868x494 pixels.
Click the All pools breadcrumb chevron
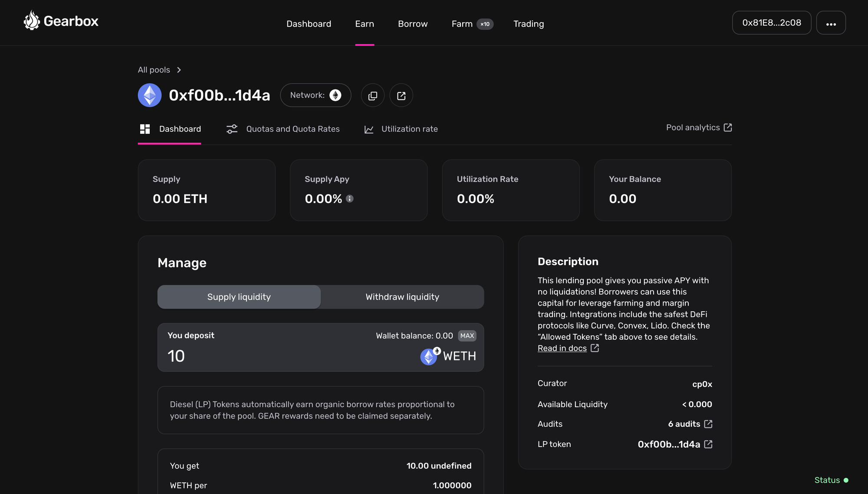179,70
